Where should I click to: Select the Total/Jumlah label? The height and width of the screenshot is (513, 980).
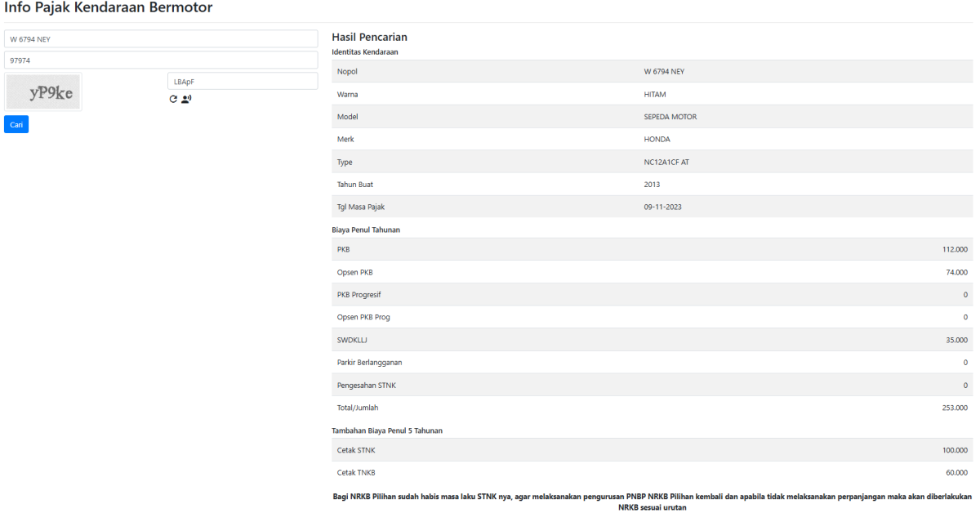(358, 408)
